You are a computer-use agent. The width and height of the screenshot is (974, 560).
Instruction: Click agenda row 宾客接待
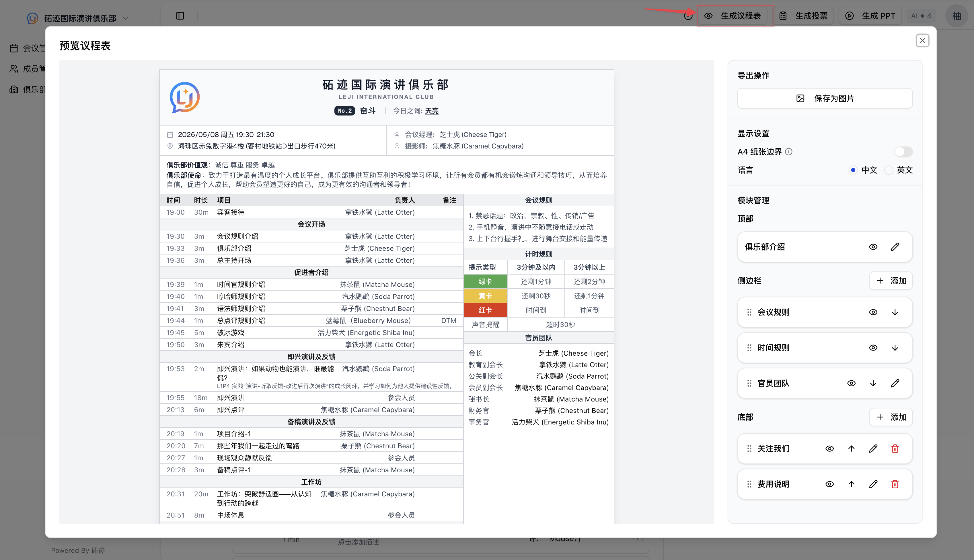pyautogui.click(x=311, y=212)
